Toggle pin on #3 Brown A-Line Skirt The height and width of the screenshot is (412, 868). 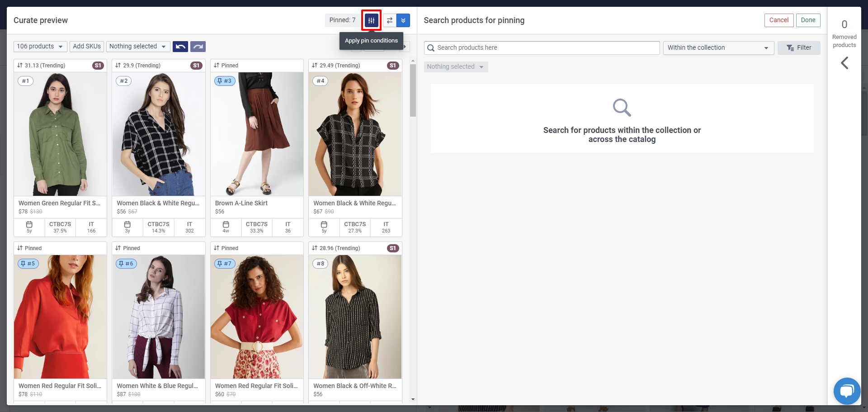[225, 81]
